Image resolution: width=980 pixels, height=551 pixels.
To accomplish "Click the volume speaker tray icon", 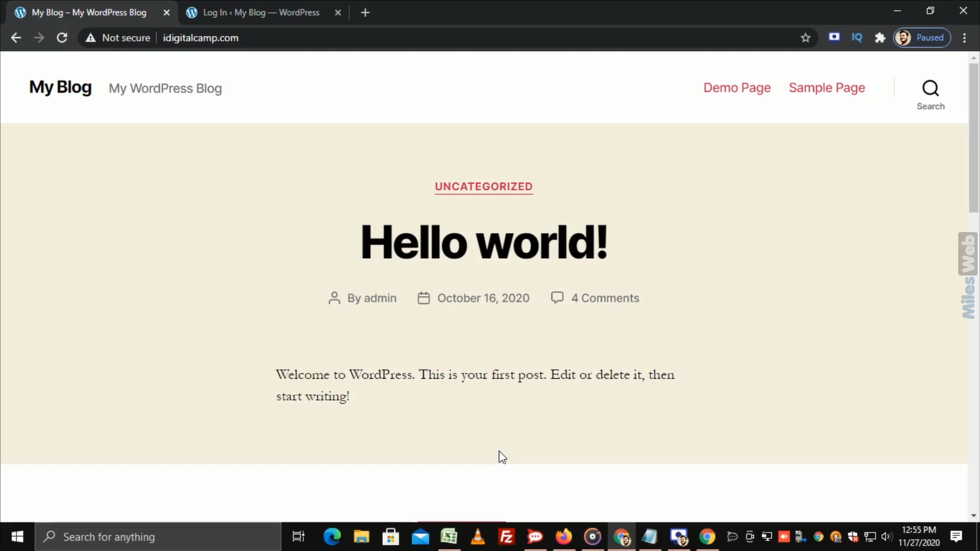I will point(887,537).
